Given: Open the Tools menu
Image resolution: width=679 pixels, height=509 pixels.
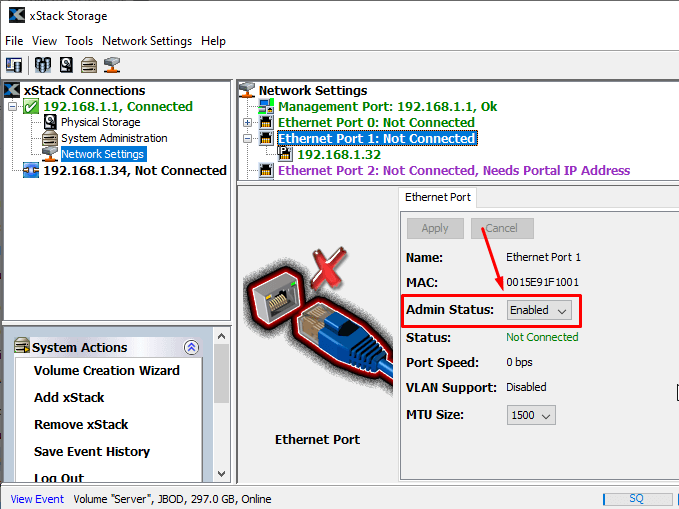Looking at the screenshot, I should pyautogui.click(x=79, y=41).
